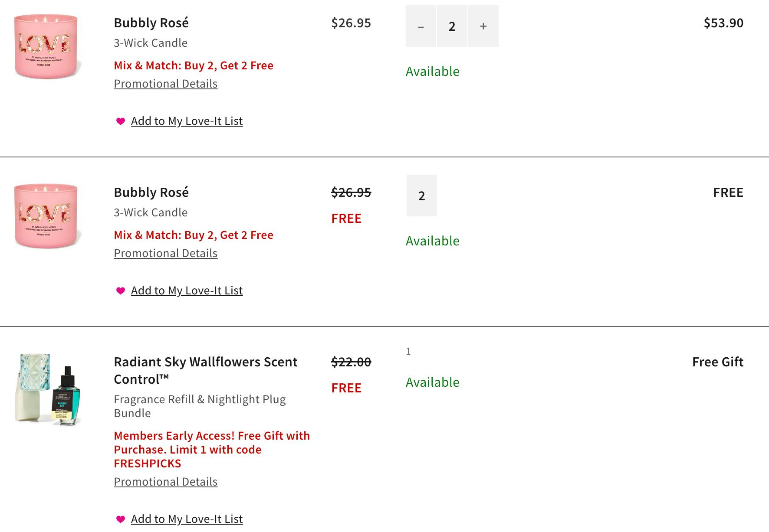Open Radiant Sky Wallflowers Scent Control title
Viewport: 769px width, 532px height.
(x=205, y=370)
